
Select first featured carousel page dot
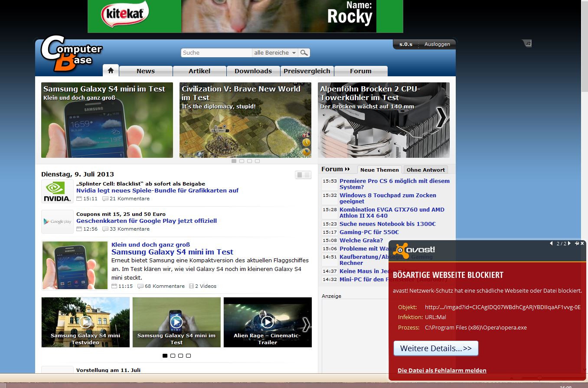(234, 161)
